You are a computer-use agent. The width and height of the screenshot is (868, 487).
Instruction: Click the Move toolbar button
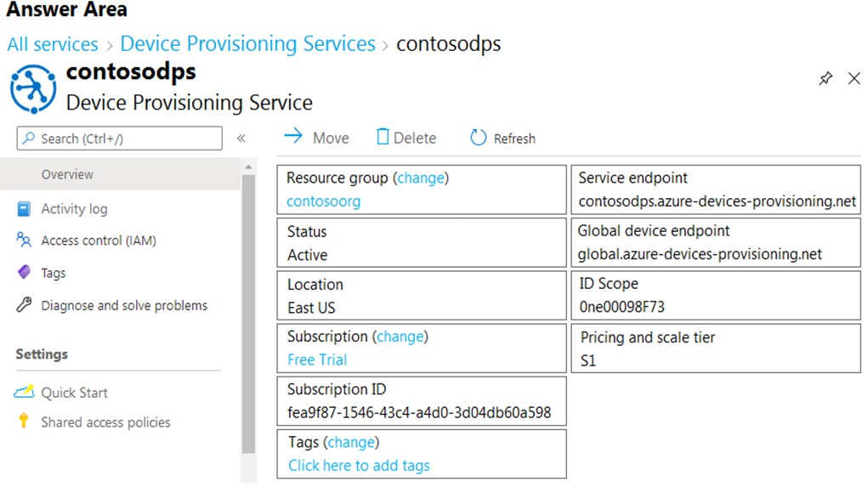pyautogui.click(x=316, y=137)
